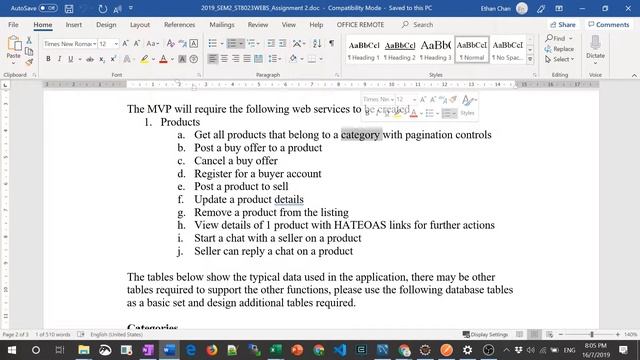
Task: Open the font color dropdown arrow
Action: pyautogui.click(x=172, y=59)
